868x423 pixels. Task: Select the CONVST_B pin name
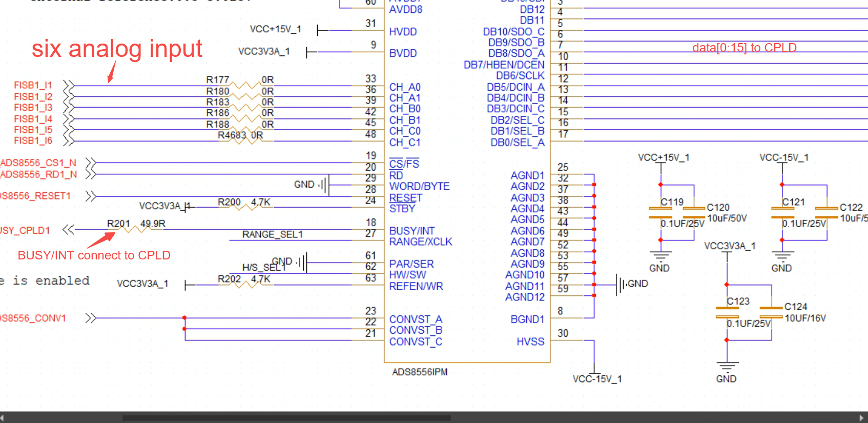point(416,330)
